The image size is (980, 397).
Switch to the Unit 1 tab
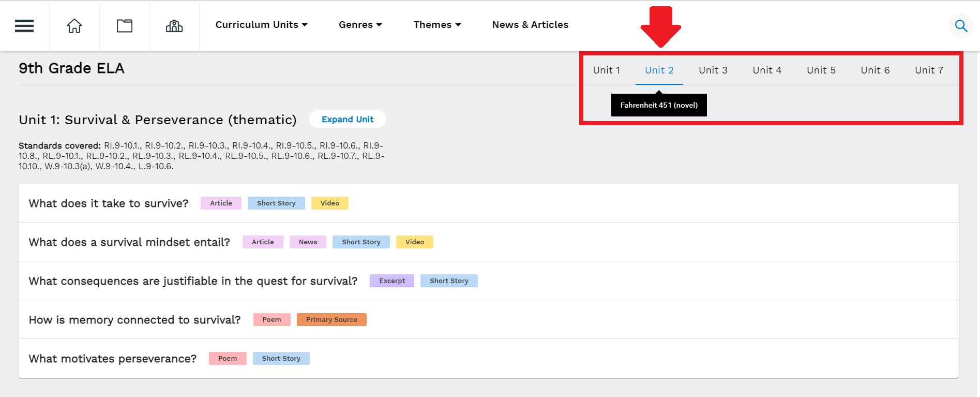(x=606, y=70)
